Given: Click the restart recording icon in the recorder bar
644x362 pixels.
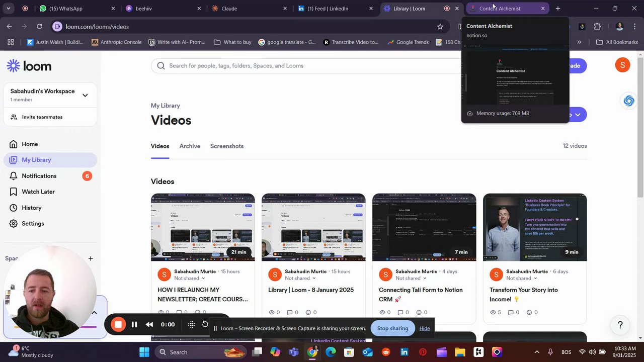Looking at the screenshot, I should [x=205, y=324].
